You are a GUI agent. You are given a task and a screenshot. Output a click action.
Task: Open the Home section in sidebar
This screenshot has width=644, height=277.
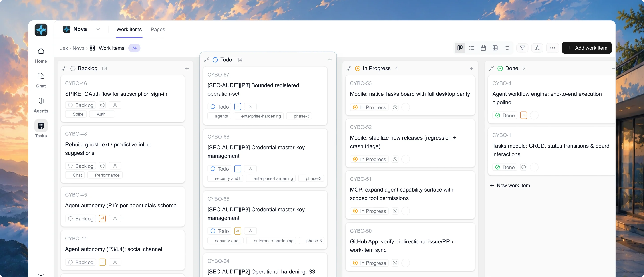pos(41,55)
